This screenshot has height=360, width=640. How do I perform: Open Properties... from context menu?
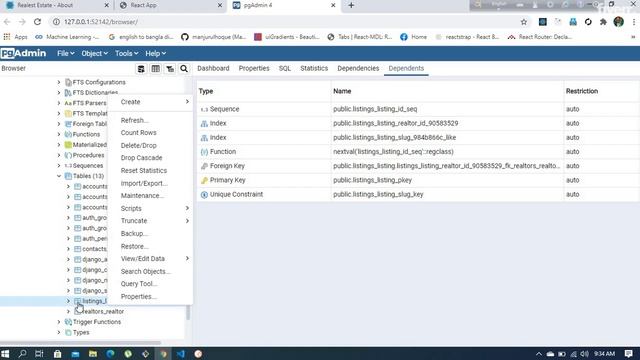[151, 296]
